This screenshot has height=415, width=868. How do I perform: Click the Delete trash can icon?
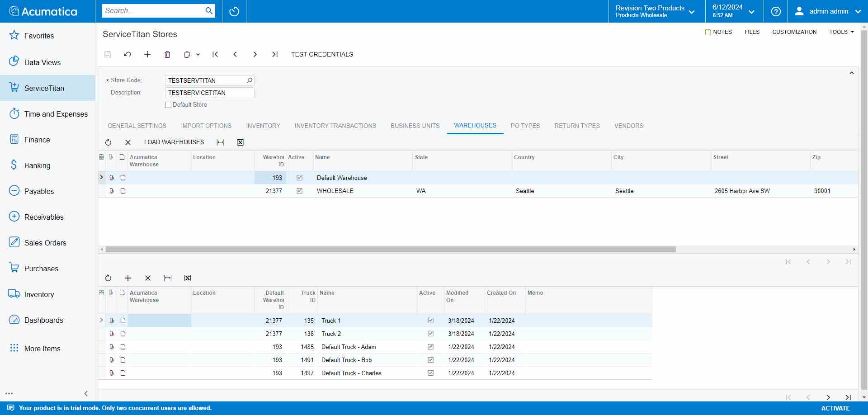[x=167, y=54]
